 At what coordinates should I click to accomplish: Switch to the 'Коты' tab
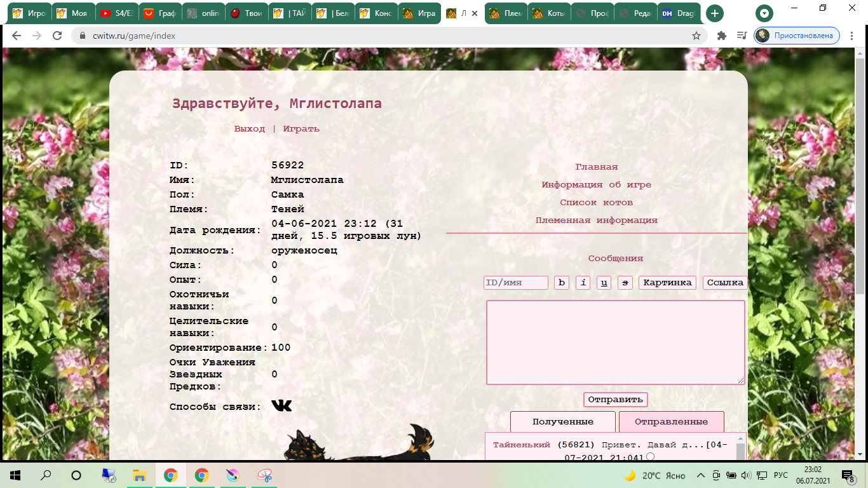[549, 13]
